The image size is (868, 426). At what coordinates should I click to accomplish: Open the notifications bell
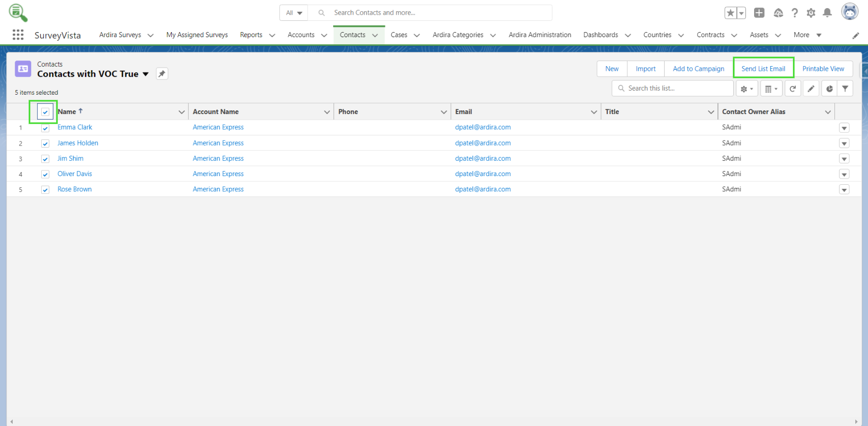pyautogui.click(x=827, y=13)
